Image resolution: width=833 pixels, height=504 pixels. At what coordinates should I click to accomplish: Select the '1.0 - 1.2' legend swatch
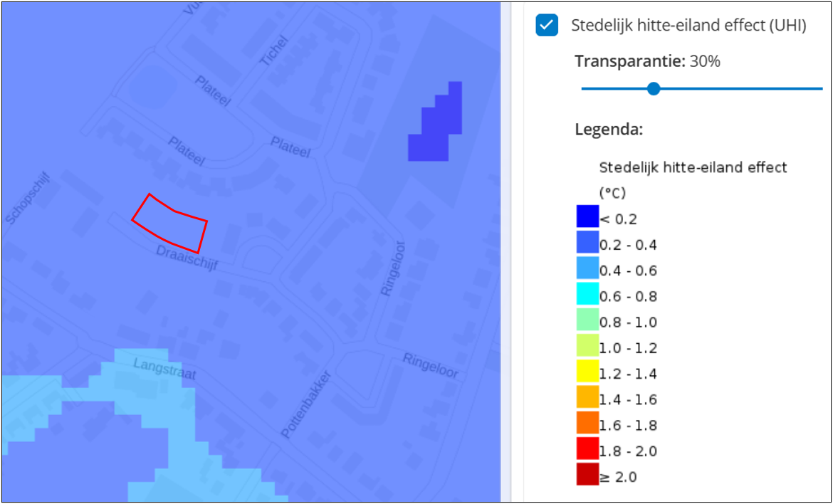click(587, 346)
